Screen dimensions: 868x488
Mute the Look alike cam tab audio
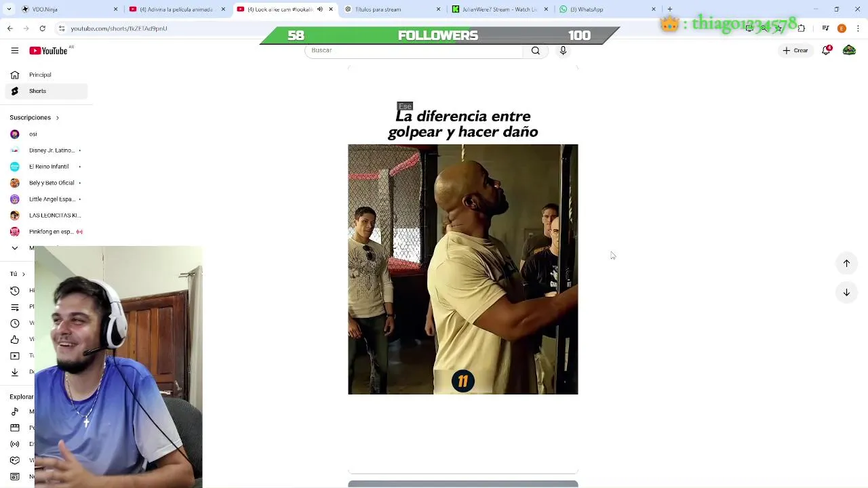coord(320,9)
